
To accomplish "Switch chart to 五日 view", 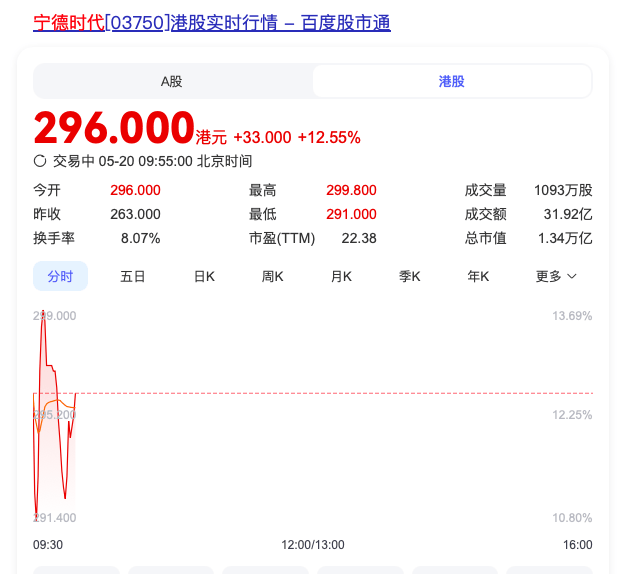I will click(132, 276).
